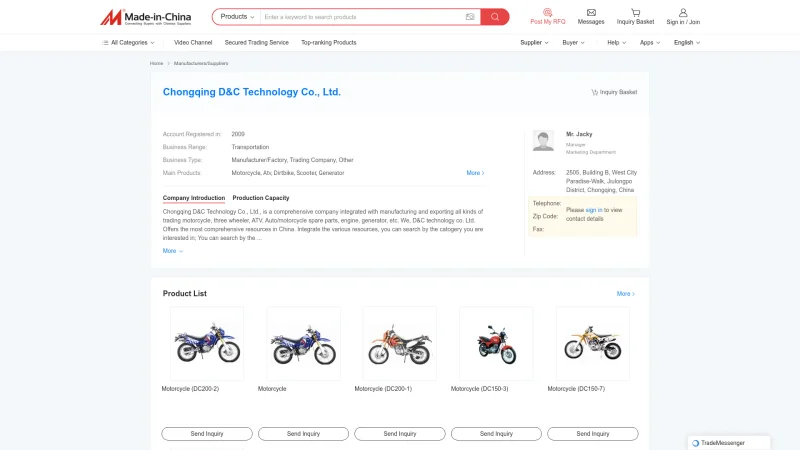Click the red search magnifier button

pyautogui.click(x=495, y=17)
